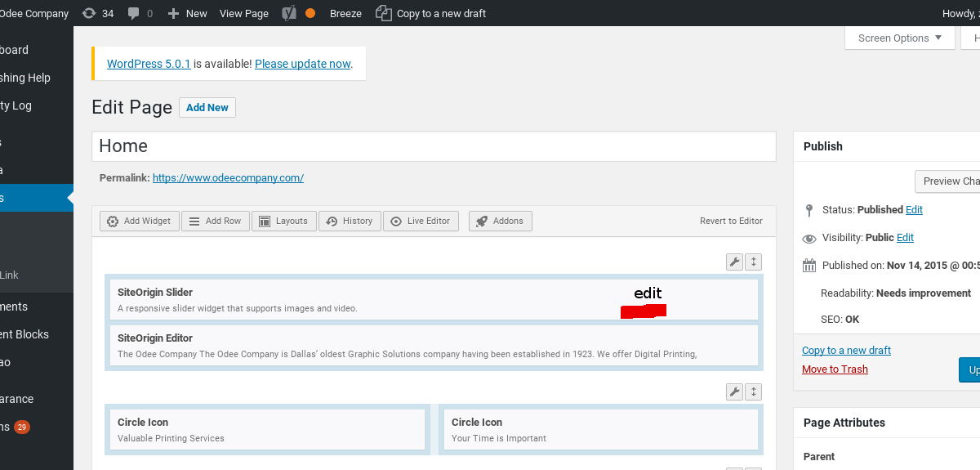Open row settings wrench for the slider row
980x470 pixels.
coord(734,262)
